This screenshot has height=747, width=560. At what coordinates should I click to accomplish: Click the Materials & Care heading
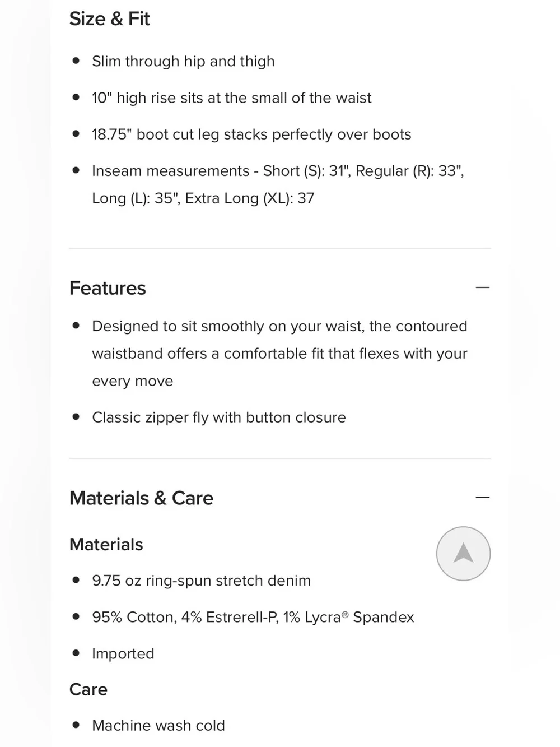coord(141,498)
